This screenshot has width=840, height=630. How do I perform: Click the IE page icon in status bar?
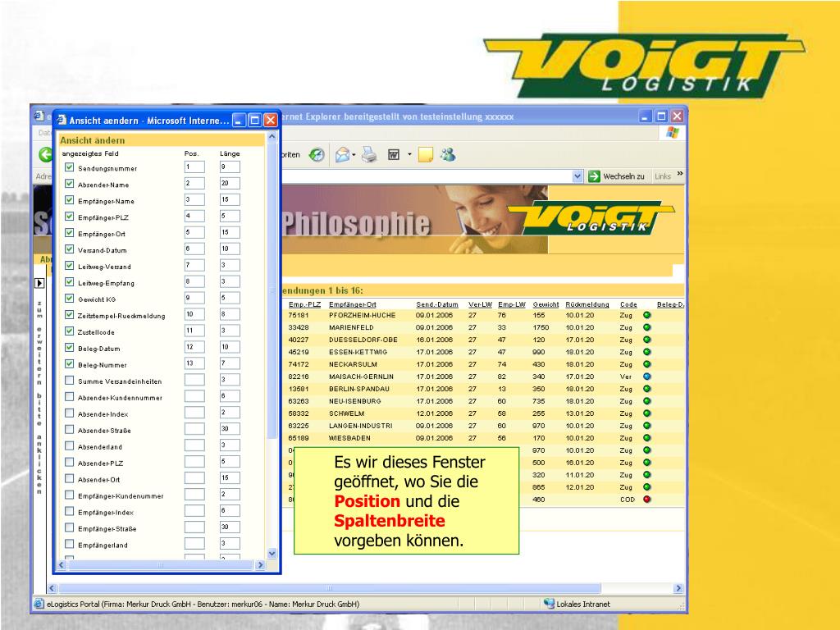tap(39, 604)
